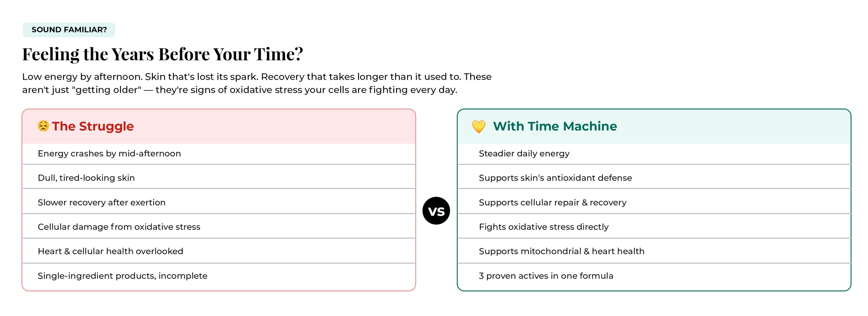Choose the Slower recovery after exertion row
This screenshot has width=868, height=316.
(219, 202)
